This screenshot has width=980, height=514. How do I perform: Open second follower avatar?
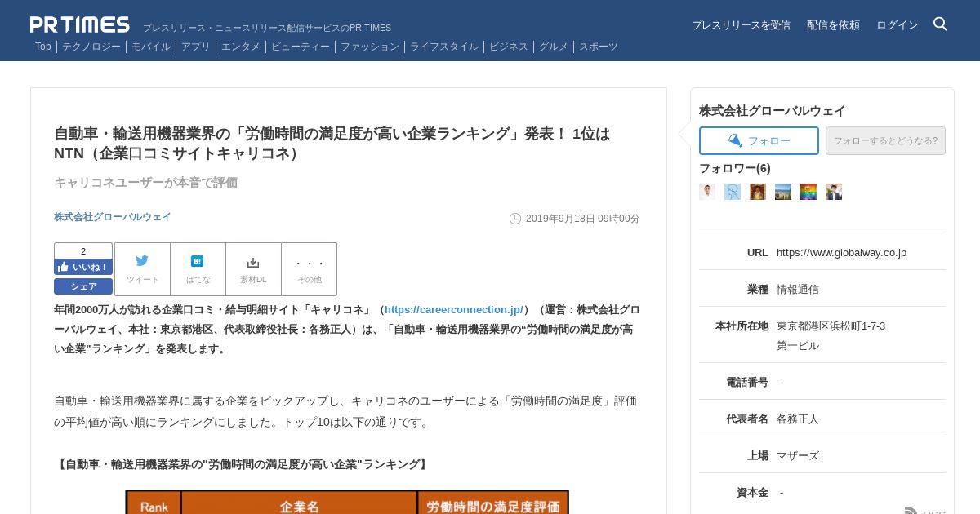(x=733, y=192)
